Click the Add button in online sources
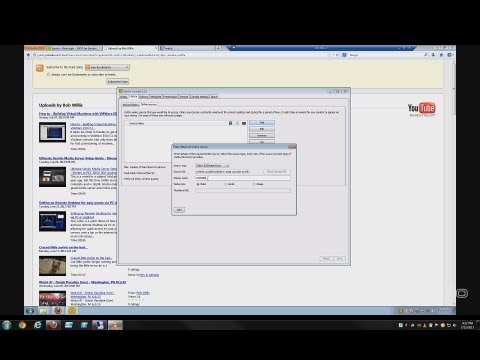The height and width of the screenshot is (360, 480). click(262, 123)
